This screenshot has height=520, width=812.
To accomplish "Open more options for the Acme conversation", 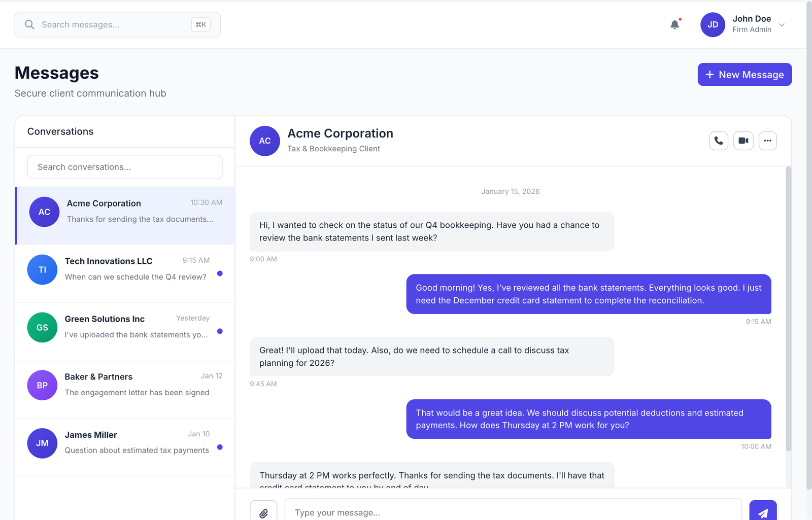I will [767, 141].
